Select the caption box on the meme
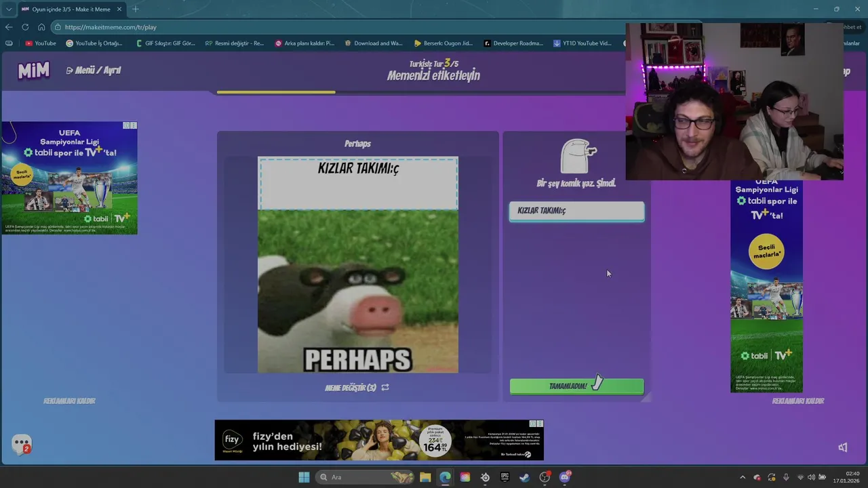 [x=358, y=184]
